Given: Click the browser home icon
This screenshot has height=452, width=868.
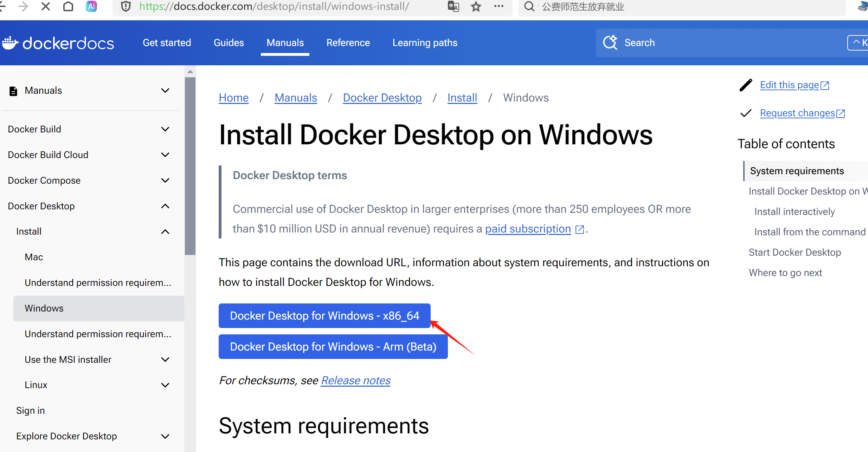Looking at the screenshot, I should [x=68, y=6].
